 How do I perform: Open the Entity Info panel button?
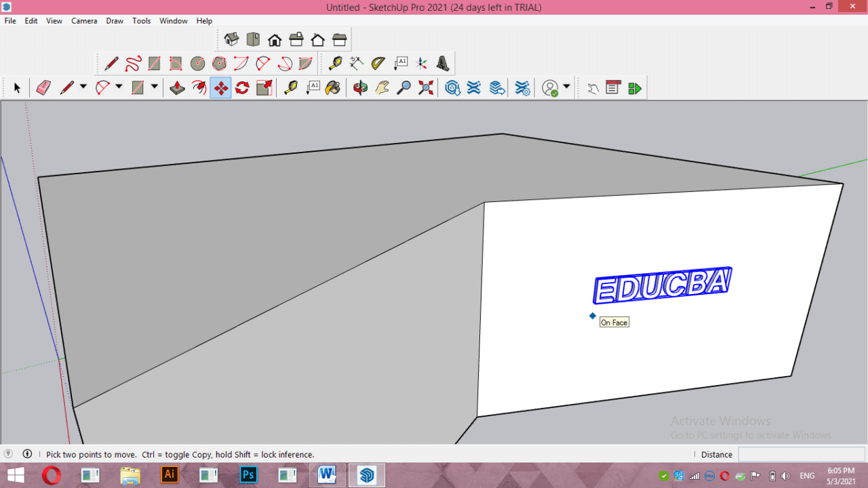coord(613,87)
